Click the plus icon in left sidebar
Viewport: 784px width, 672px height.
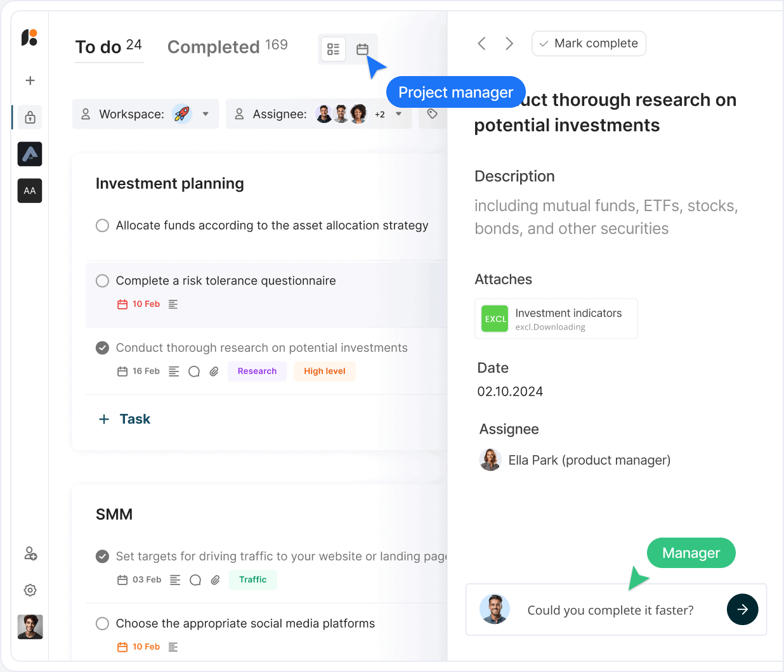(x=30, y=81)
